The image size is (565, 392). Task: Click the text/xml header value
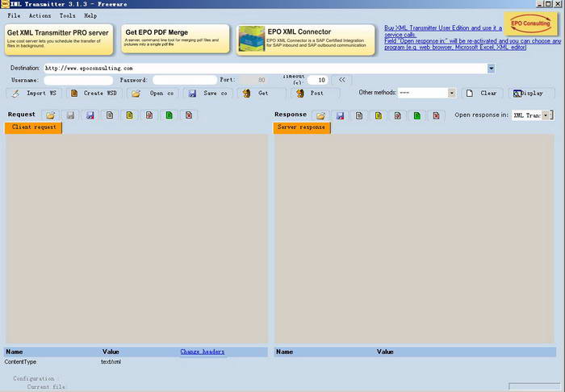click(x=111, y=362)
